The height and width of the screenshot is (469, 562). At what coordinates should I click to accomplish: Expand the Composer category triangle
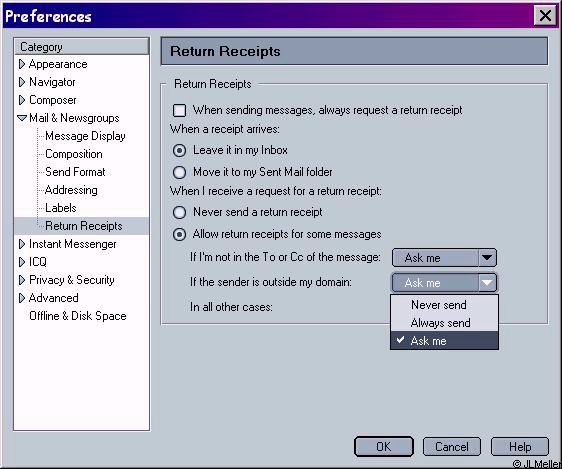click(x=22, y=100)
